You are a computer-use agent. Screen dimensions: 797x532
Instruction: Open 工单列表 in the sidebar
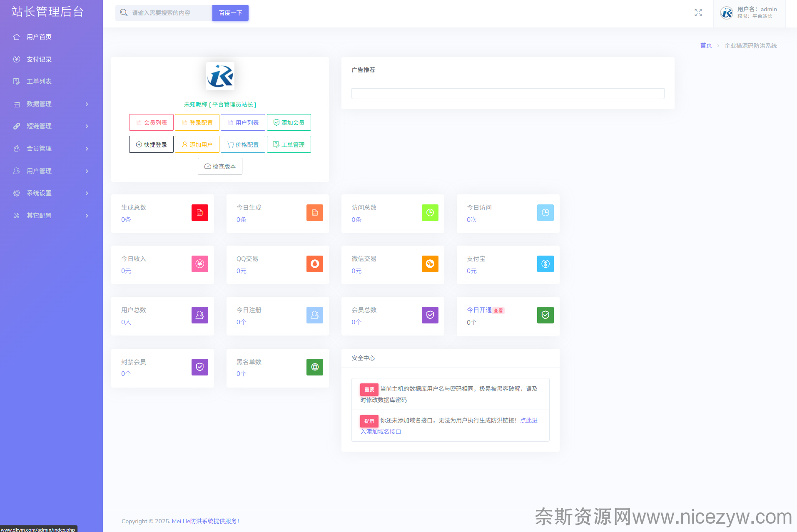tap(39, 82)
